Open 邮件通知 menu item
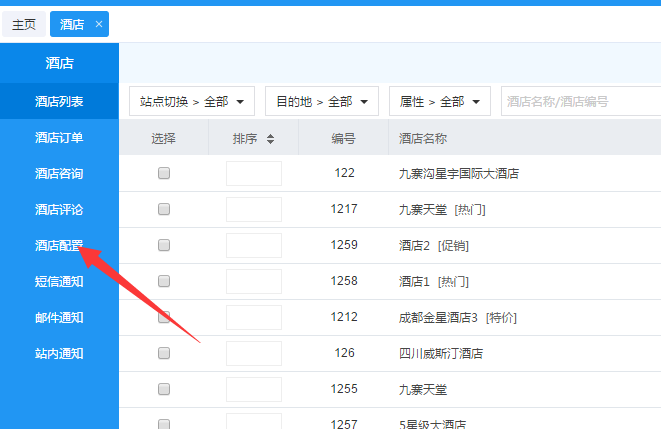Image resolution: width=661 pixels, height=429 pixels. tap(59, 317)
